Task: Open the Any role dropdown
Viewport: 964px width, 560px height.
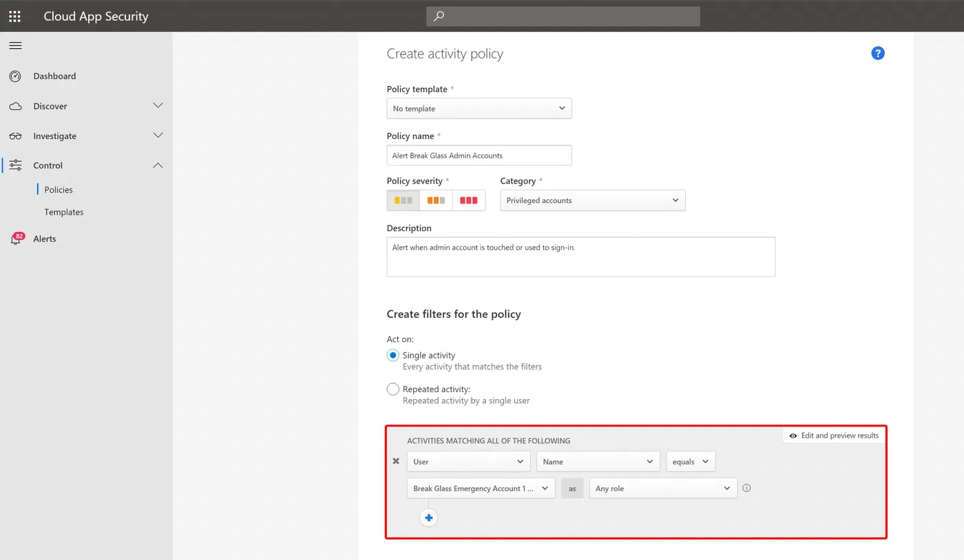Action: pyautogui.click(x=663, y=488)
